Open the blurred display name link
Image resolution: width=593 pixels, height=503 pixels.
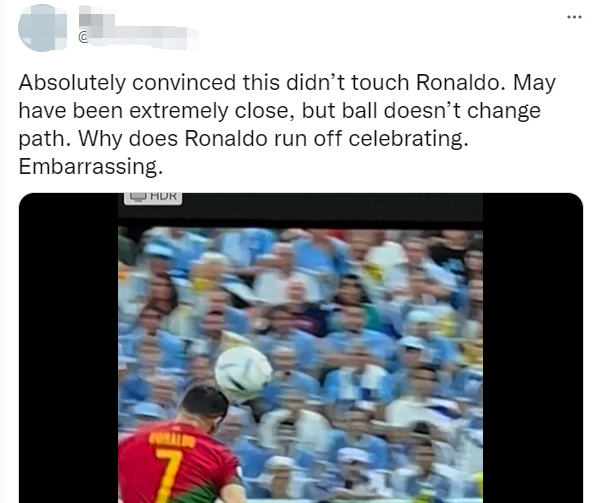point(97,18)
